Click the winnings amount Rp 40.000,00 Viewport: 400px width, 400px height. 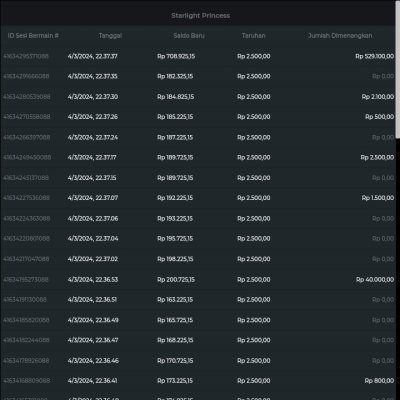click(x=375, y=279)
